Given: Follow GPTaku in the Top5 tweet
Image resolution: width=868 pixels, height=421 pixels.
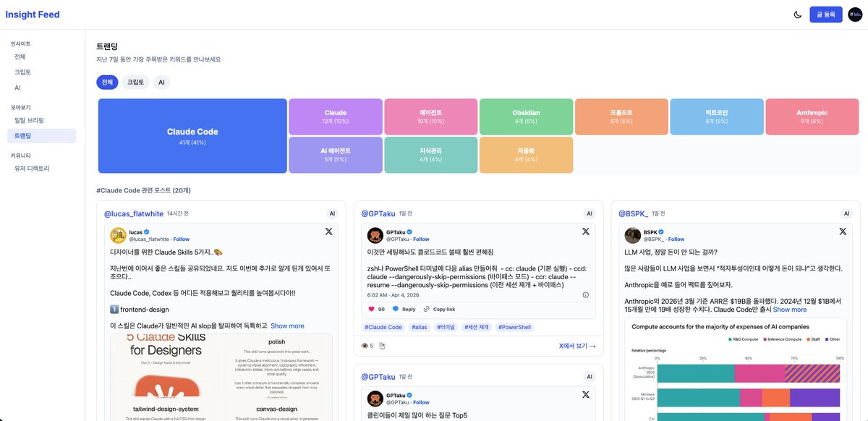Looking at the screenshot, I should pyautogui.click(x=421, y=402).
